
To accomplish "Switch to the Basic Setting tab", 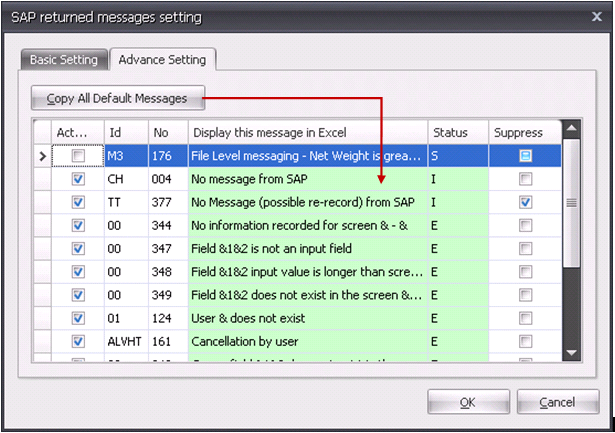I will [x=64, y=60].
